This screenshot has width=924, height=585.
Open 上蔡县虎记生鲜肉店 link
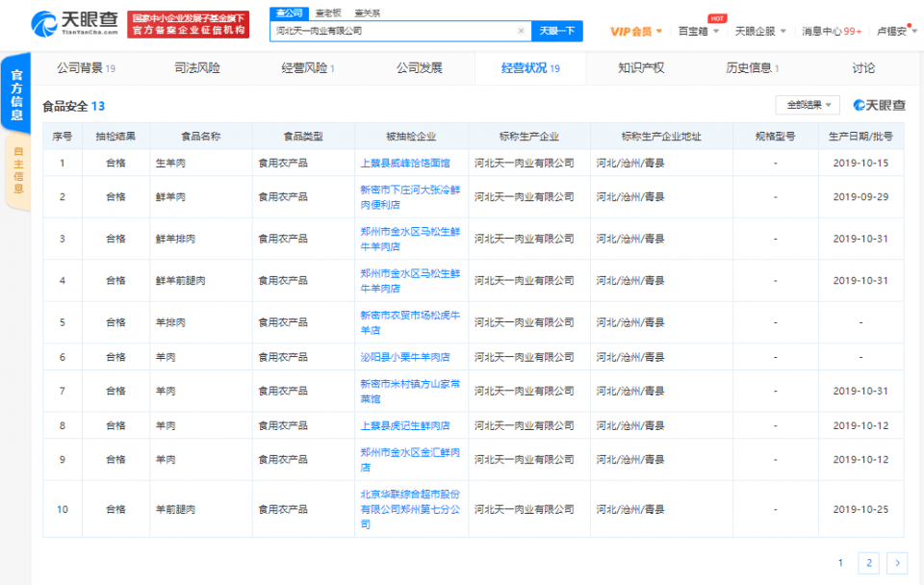tap(405, 425)
